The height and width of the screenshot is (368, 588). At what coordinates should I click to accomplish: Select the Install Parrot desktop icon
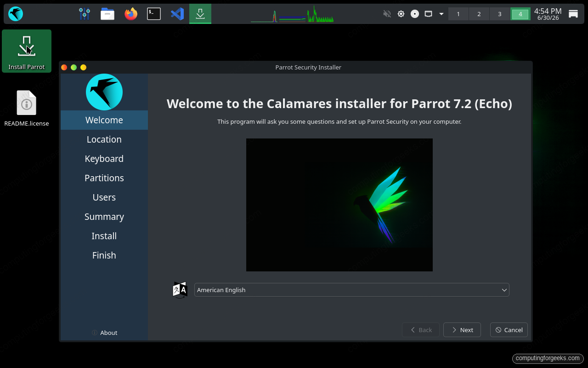[x=27, y=51]
